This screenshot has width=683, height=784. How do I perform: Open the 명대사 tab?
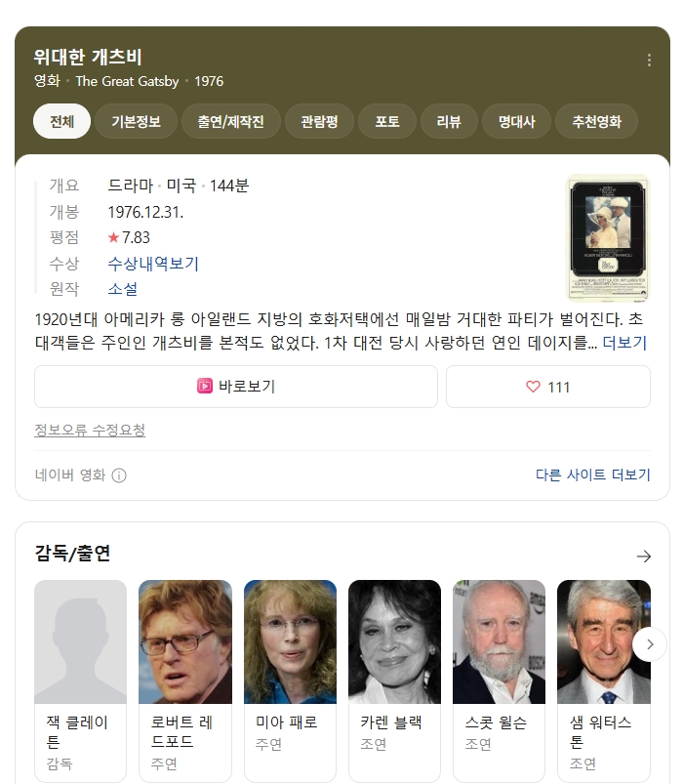516,121
